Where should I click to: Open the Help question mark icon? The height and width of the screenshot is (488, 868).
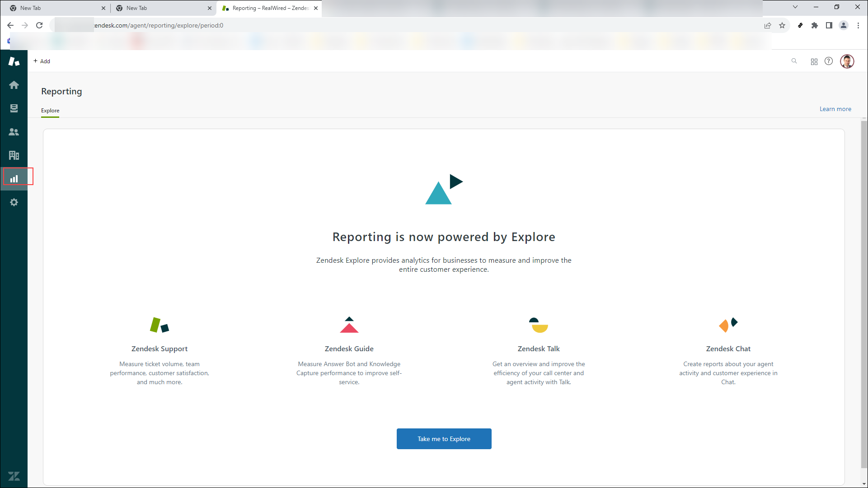coord(828,61)
